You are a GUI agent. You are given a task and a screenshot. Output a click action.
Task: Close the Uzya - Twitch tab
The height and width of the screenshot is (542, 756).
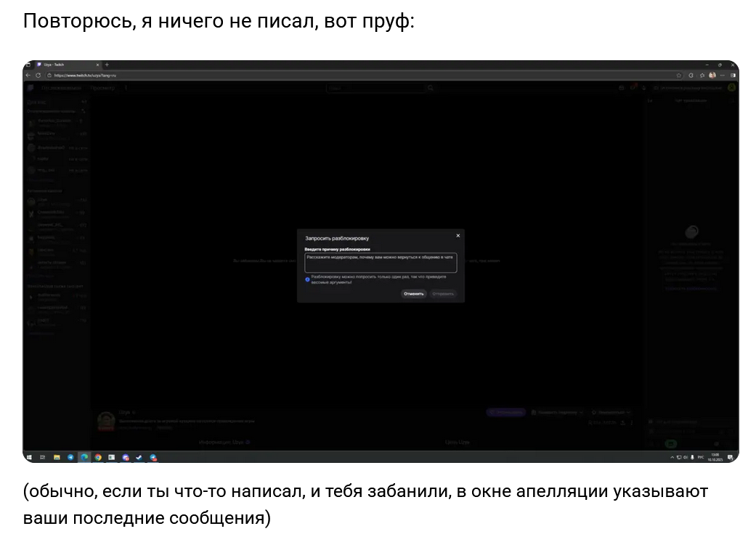[97, 65]
